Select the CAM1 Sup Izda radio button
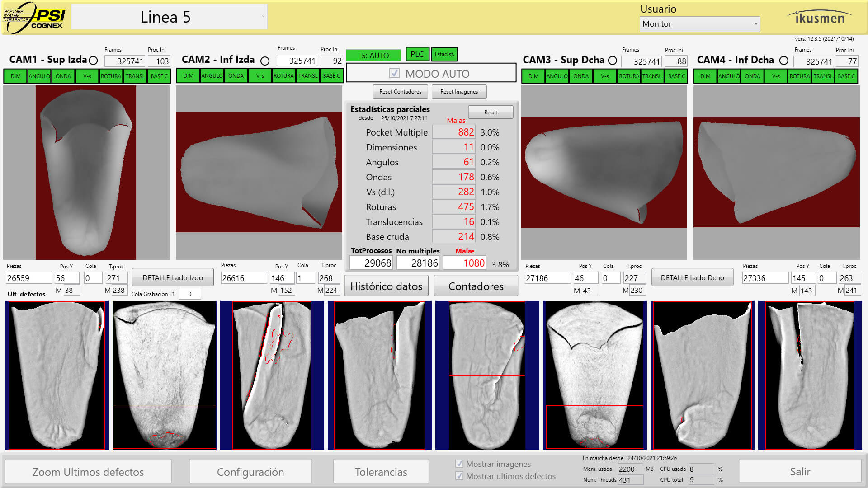Image resolution: width=868 pixels, height=488 pixels. click(93, 60)
